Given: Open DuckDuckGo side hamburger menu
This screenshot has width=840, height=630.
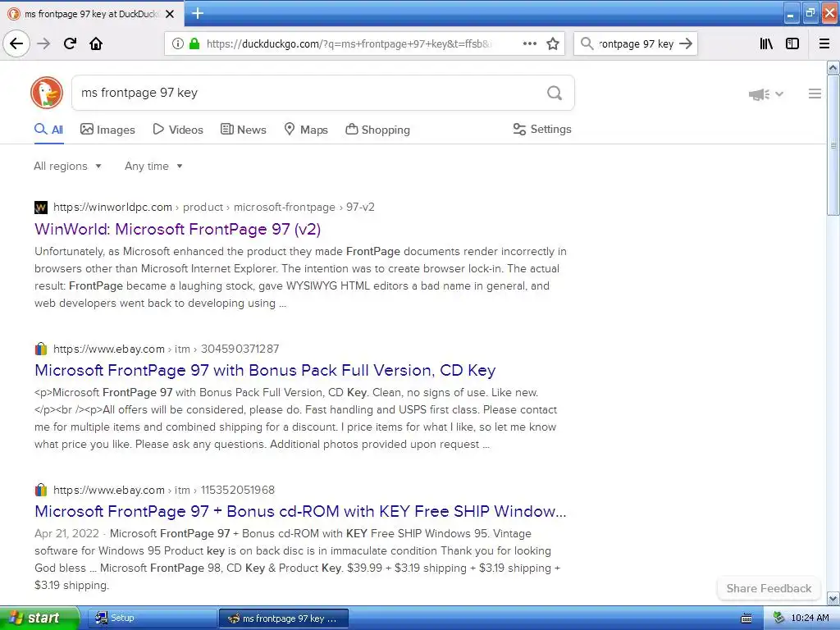Looking at the screenshot, I should (x=815, y=94).
